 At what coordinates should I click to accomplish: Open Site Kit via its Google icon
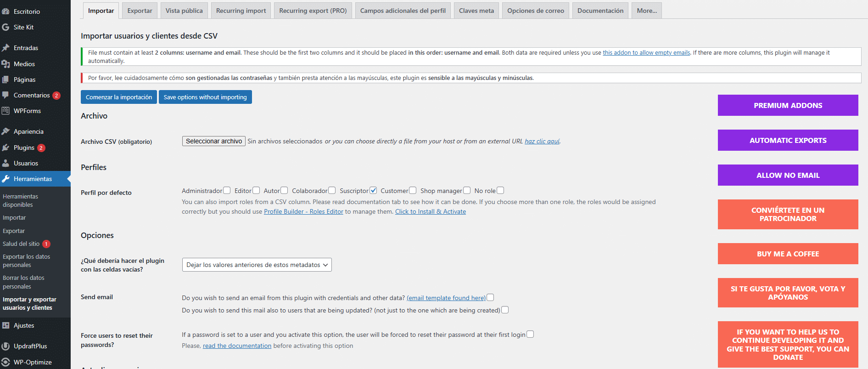tap(6, 27)
